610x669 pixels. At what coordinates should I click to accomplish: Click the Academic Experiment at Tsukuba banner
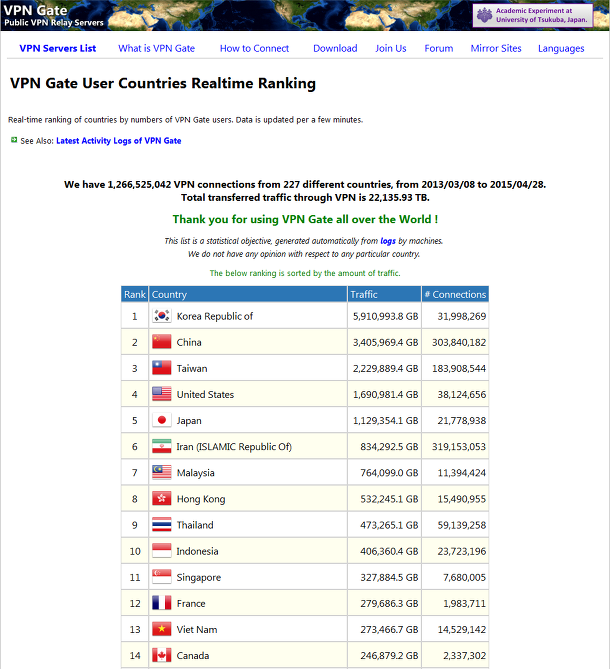pyautogui.click(x=533, y=15)
